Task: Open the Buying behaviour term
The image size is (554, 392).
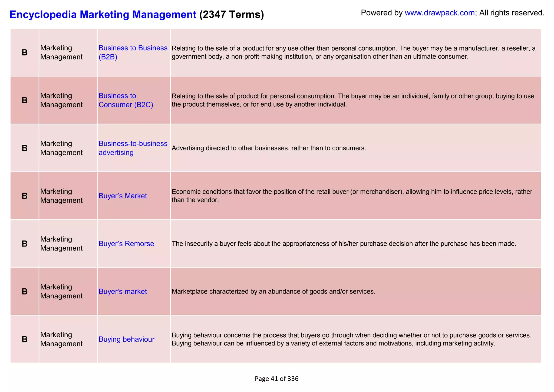Action: (126, 339)
